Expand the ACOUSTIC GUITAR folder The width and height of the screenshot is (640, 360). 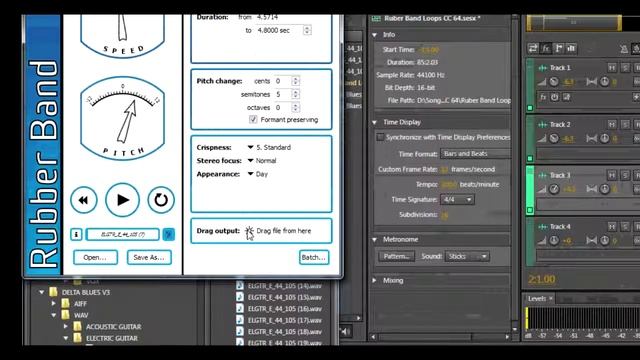tap(66, 327)
